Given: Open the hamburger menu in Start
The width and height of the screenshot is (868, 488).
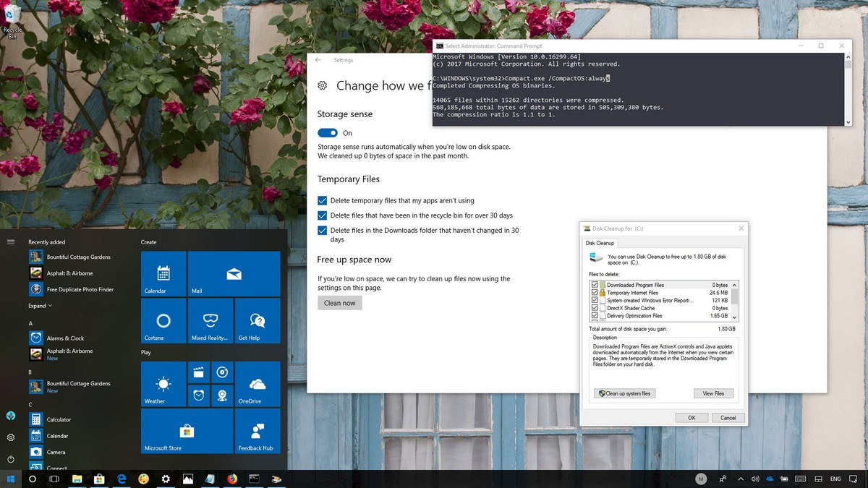Looking at the screenshot, I should pos(11,241).
